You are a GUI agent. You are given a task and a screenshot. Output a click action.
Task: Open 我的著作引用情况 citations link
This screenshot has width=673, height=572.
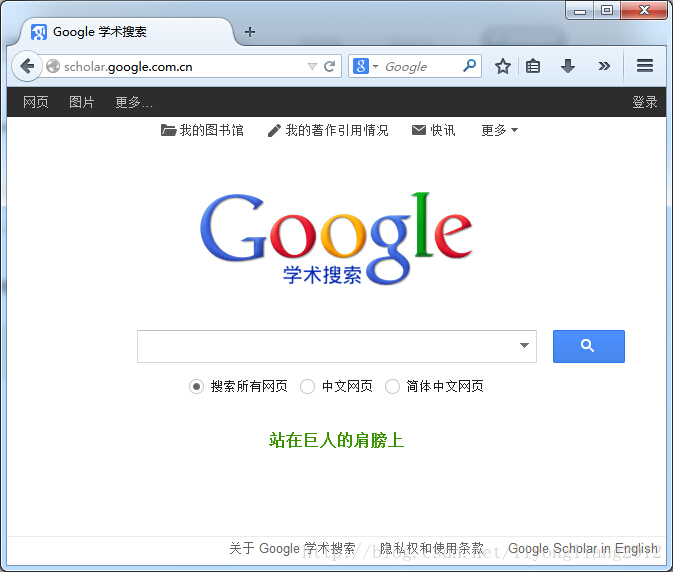(328, 130)
